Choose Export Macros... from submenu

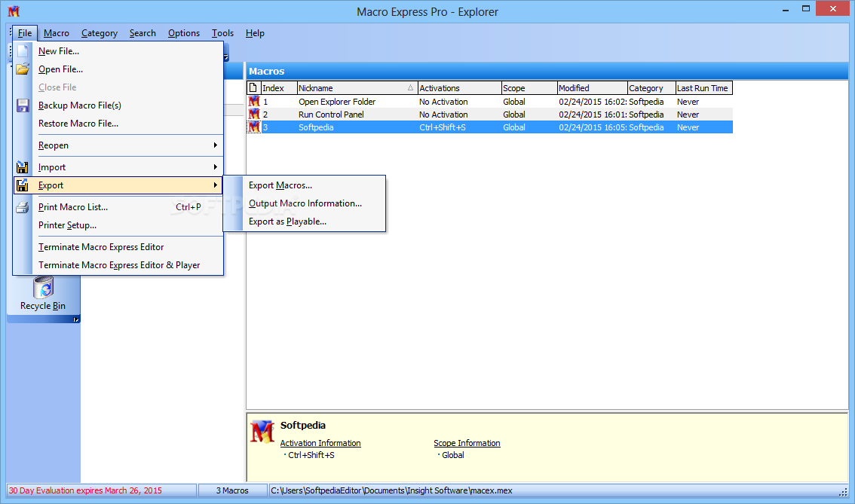(305, 185)
